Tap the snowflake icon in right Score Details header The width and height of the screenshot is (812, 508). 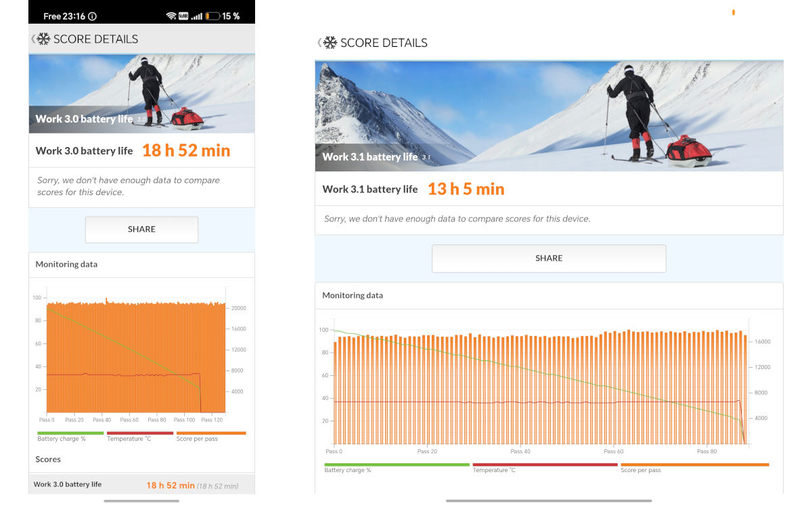330,43
